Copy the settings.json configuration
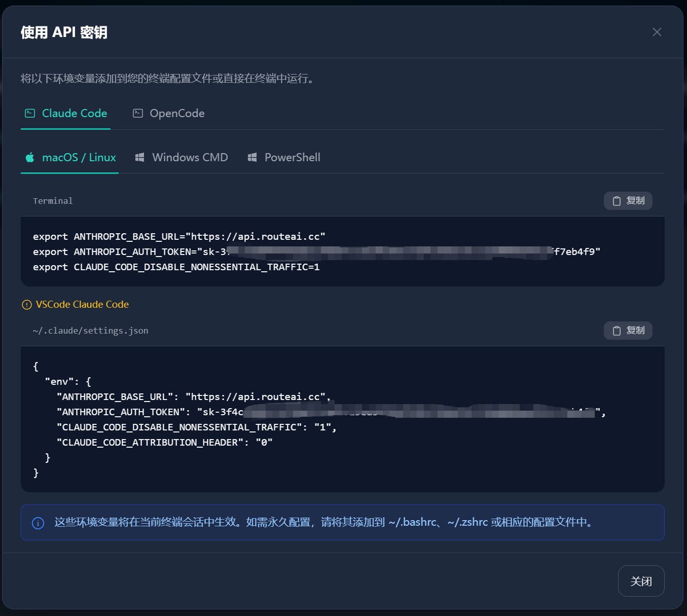Image resolution: width=687 pixels, height=616 pixels. (628, 331)
